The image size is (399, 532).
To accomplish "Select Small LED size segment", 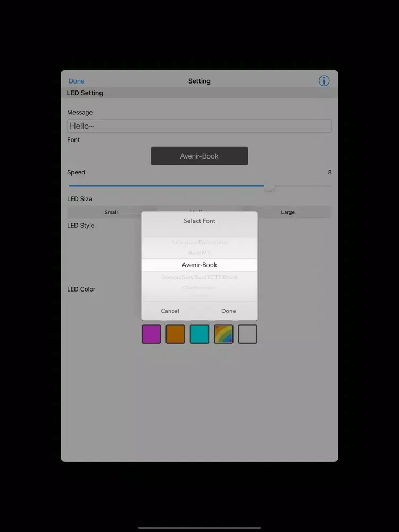I will (111, 212).
